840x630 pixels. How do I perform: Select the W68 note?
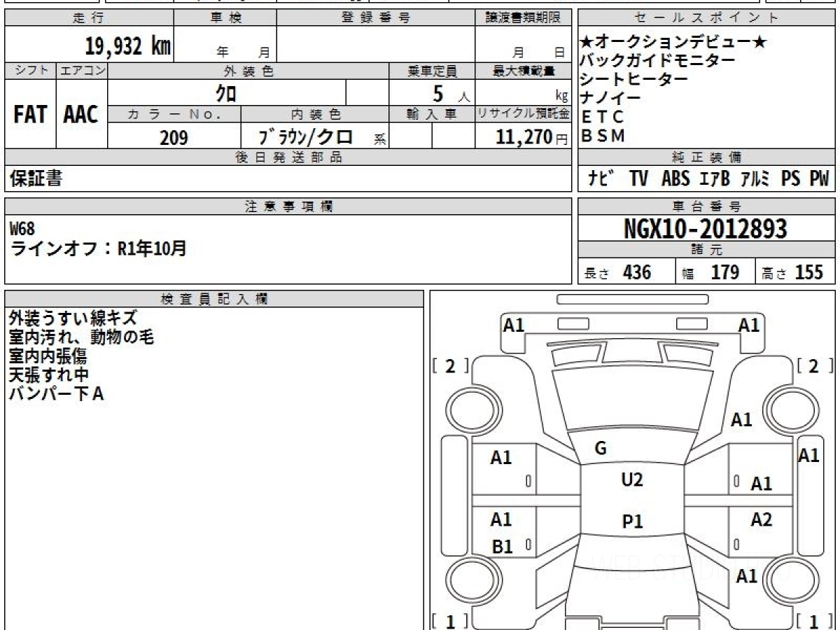click(x=22, y=227)
